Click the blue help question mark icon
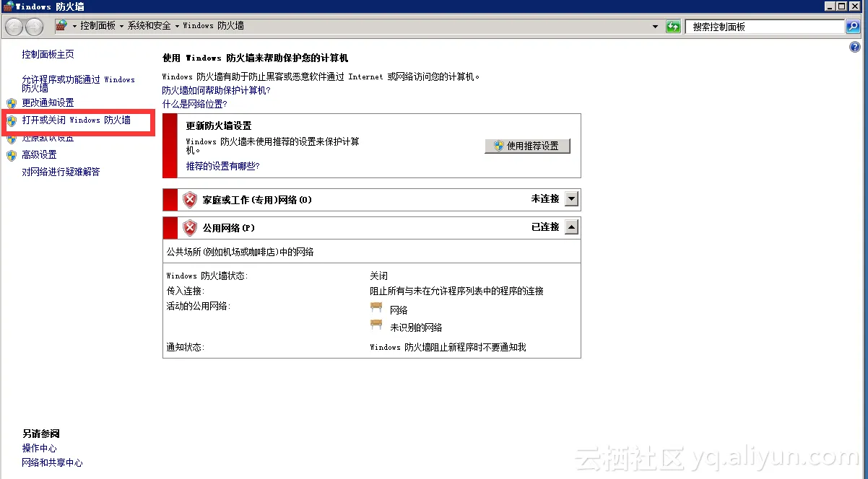Image resolution: width=868 pixels, height=479 pixels. 856,47
